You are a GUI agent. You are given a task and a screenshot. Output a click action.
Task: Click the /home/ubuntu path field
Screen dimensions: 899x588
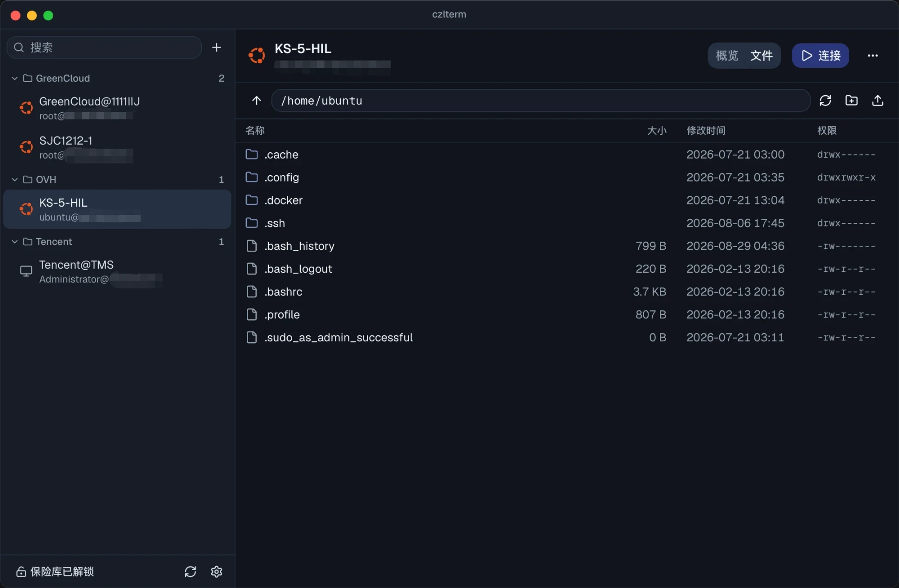(541, 101)
